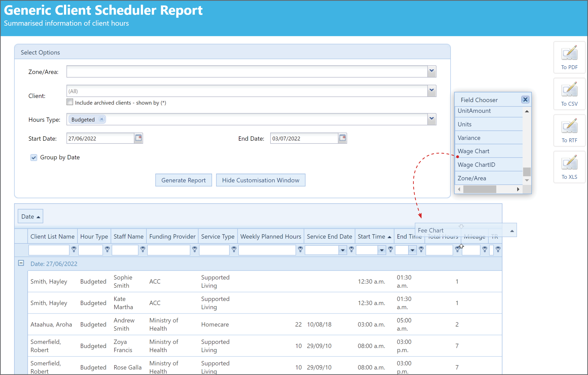
Task: Click End Time filter icon
Action: [x=421, y=249]
